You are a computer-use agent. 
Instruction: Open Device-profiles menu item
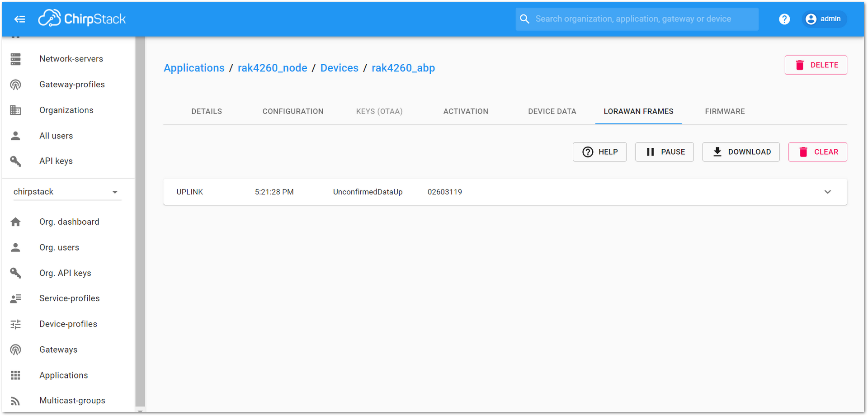[x=69, y=324]
